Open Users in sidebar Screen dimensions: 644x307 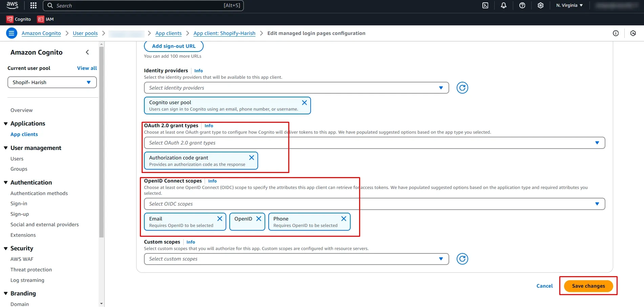pyautogui.click(x=17, y=159)
